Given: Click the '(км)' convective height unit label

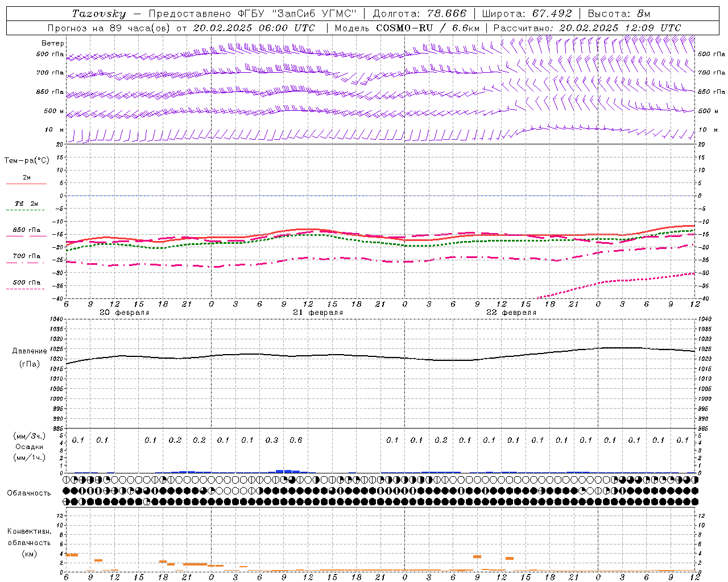Looking at the screenshot, I should (30, 554).
